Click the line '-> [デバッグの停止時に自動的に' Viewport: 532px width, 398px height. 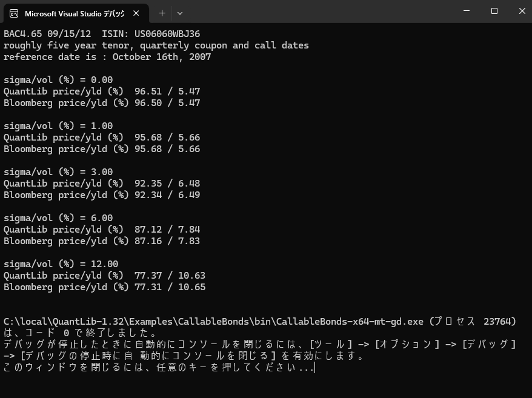pyautogui.click(x=184, y=356)
